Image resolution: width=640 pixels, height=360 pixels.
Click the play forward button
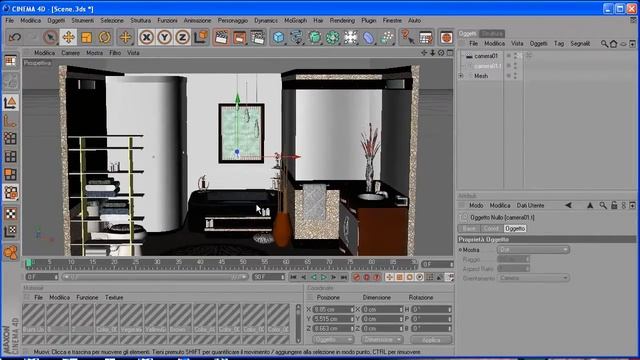pyautogui.click(x=324, y=277)
